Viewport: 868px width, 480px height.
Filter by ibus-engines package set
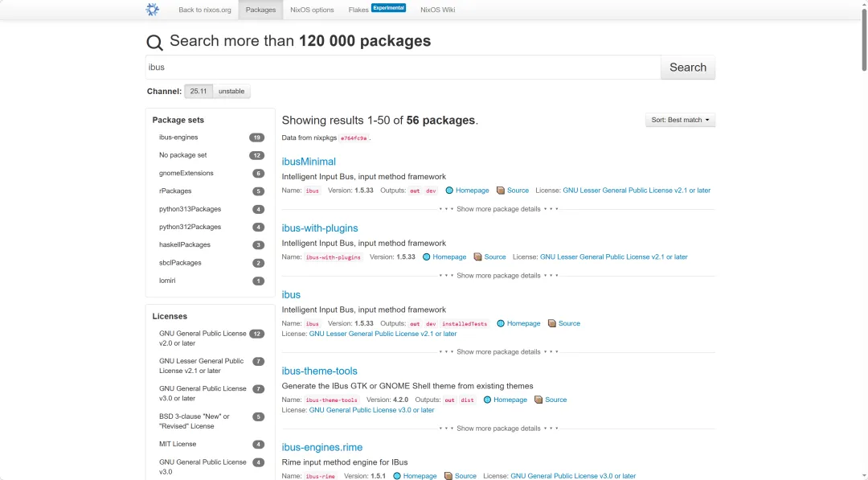coord(178,137)
